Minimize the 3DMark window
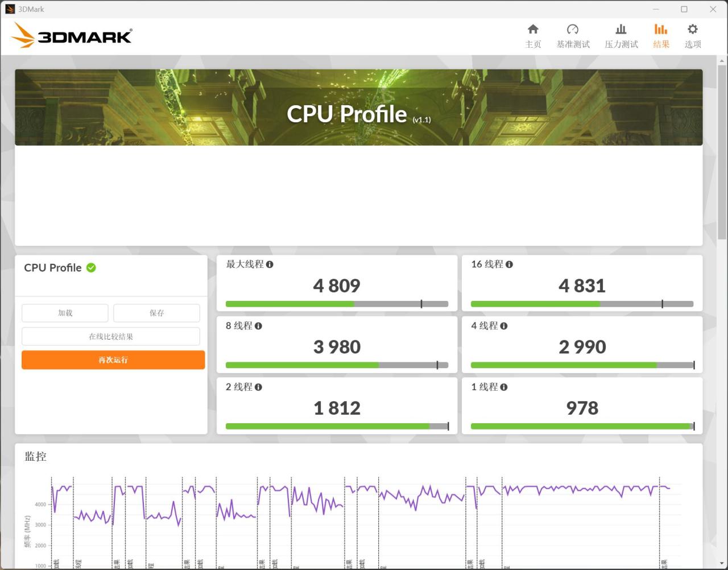The height and width of the screenshot is (570, 728). pos(656,9)
